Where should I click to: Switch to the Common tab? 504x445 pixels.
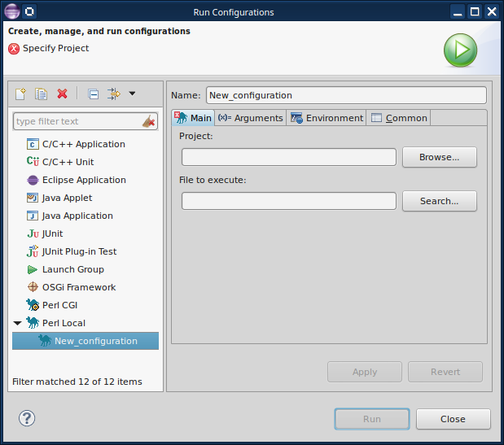click(399, 118)
